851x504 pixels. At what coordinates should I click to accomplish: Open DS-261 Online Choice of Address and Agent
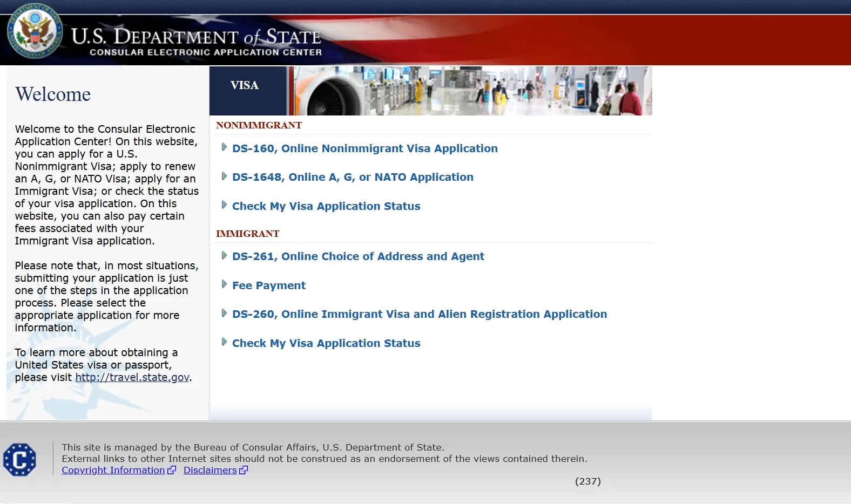pyautogui.click(x=358, y=256)
